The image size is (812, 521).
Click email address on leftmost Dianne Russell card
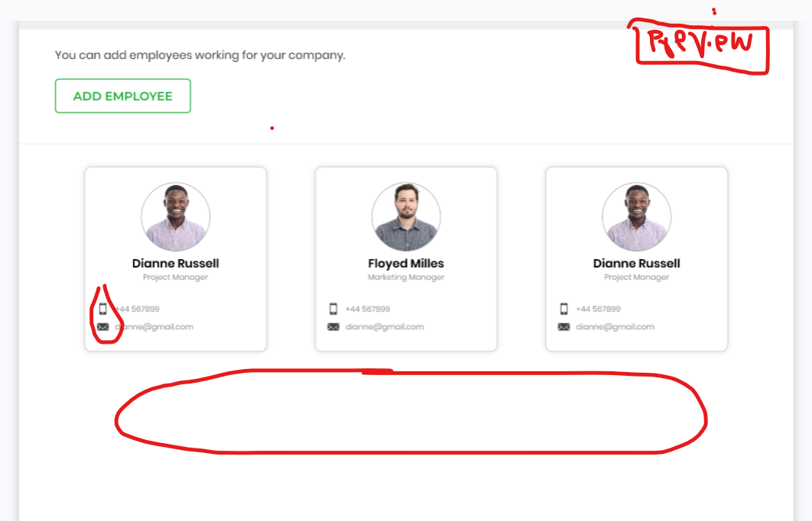[154, 327]
